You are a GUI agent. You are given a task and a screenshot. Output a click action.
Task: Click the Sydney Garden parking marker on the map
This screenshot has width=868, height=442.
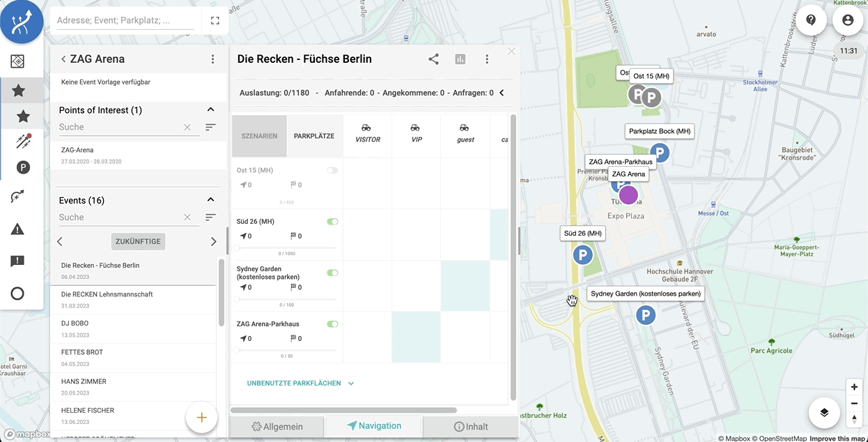646,316
